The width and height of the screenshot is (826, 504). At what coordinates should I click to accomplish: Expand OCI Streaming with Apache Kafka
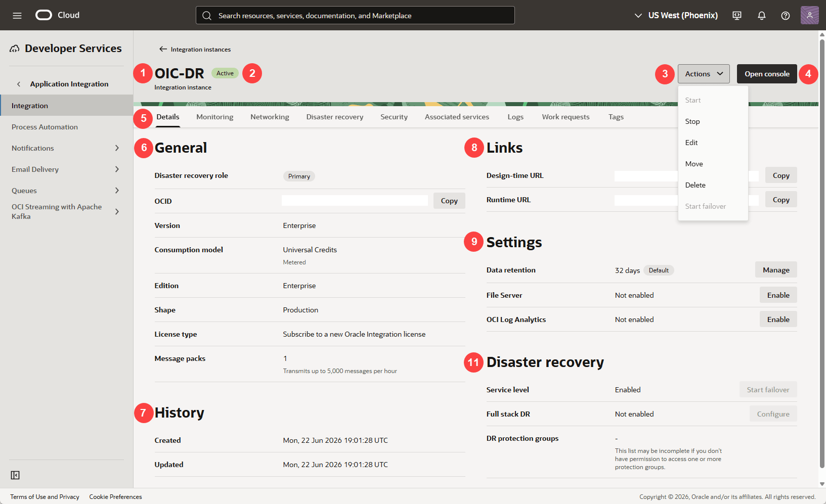[117, 211]
